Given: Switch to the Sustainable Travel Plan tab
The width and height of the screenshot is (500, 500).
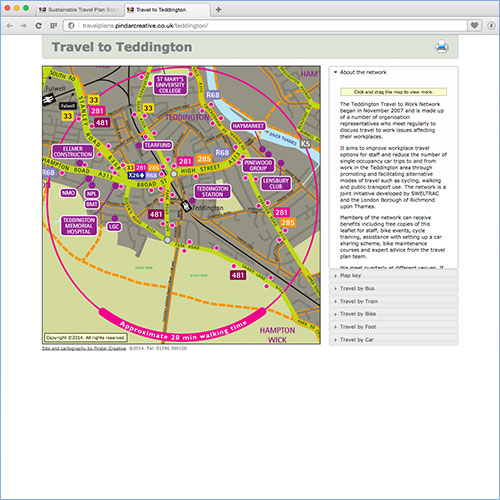Looking at the screenshot, I should point(80,10).
